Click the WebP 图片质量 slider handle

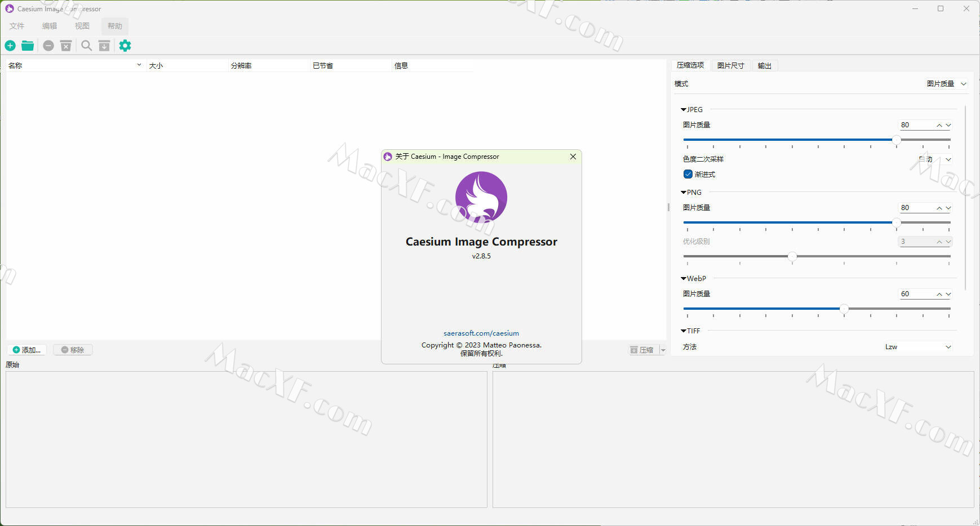tap(844, 309)
